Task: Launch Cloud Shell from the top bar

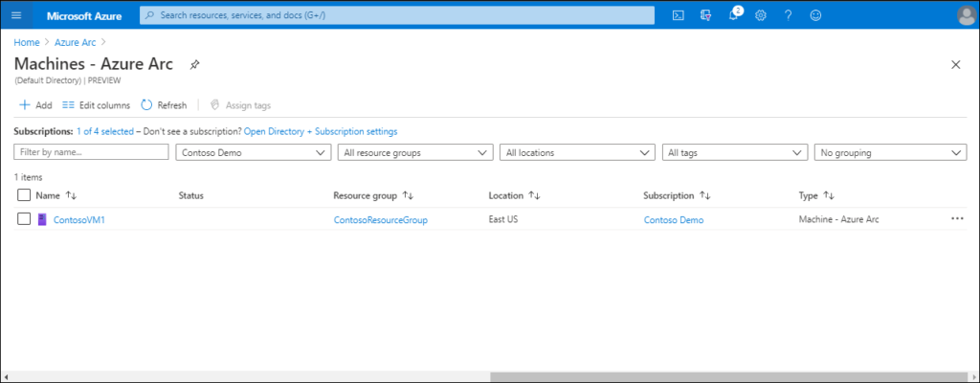Action: click(679, 15)
